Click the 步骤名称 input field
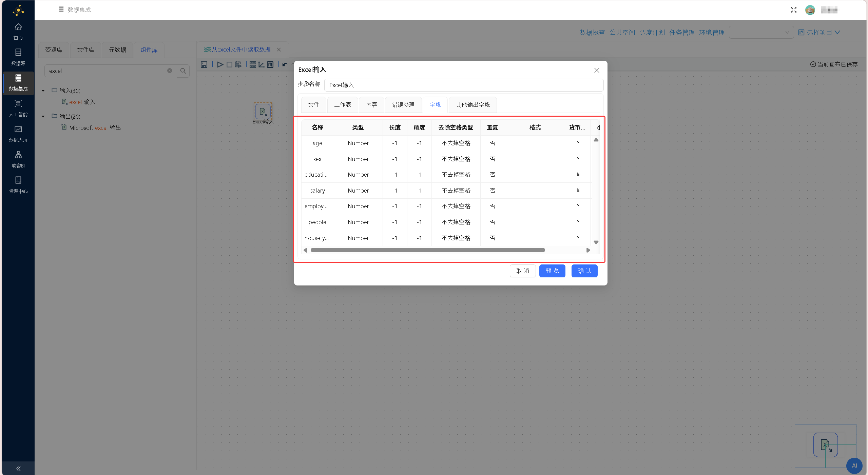 464,85
